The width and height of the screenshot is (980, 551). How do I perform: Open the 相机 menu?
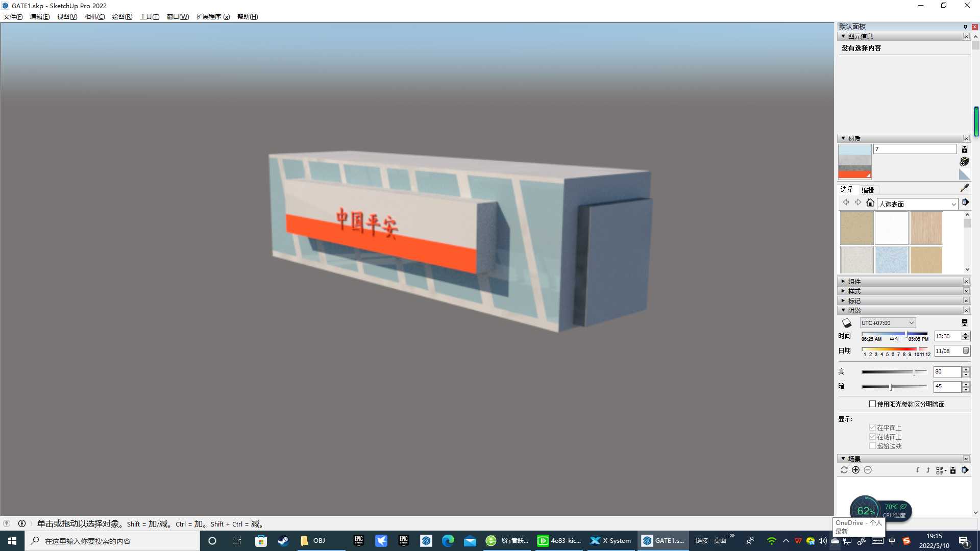[x=94, y=17]
